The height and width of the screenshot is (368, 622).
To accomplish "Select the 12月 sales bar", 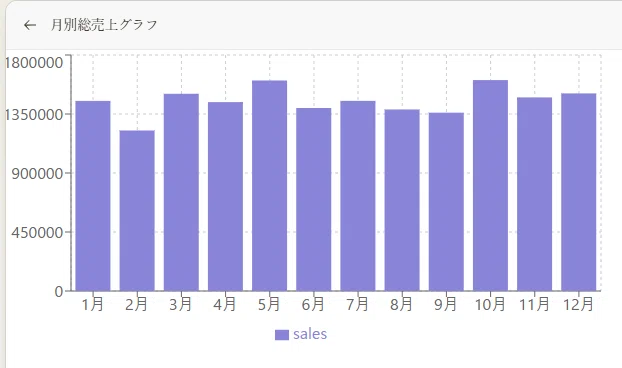I will [579, 192].
